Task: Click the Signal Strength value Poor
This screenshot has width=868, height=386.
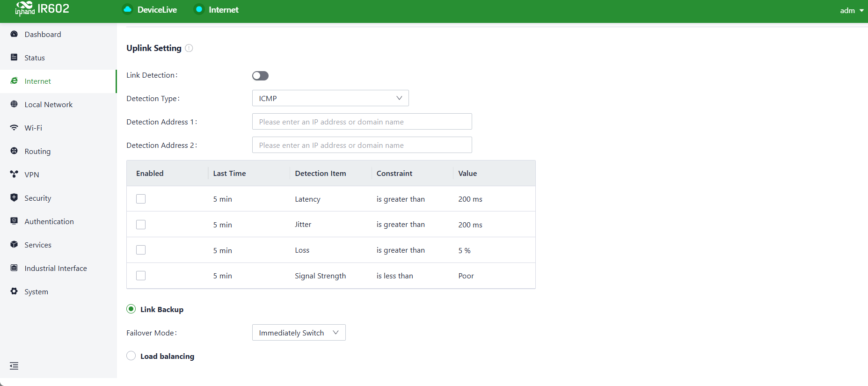Action: coord(466,276)
